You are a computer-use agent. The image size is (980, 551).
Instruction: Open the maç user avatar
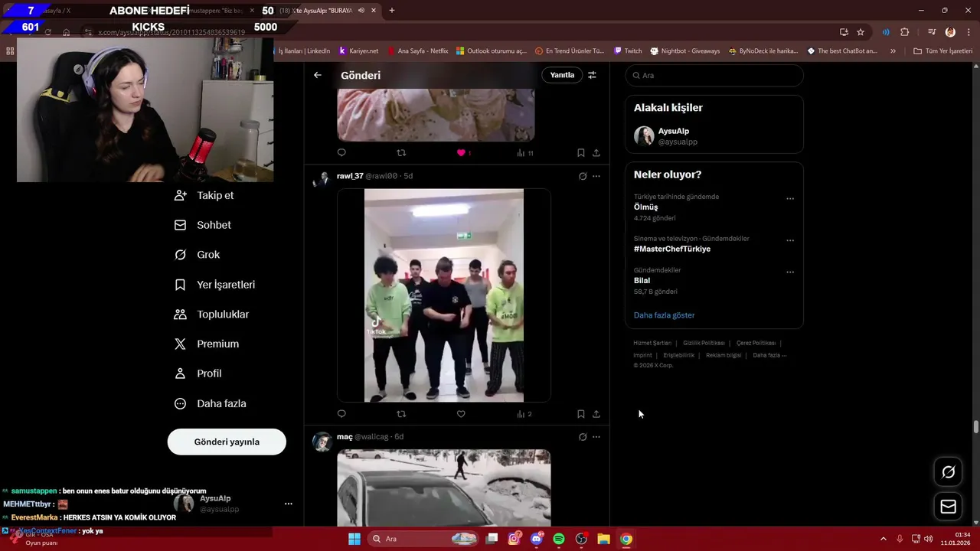(x=322, y=442)
